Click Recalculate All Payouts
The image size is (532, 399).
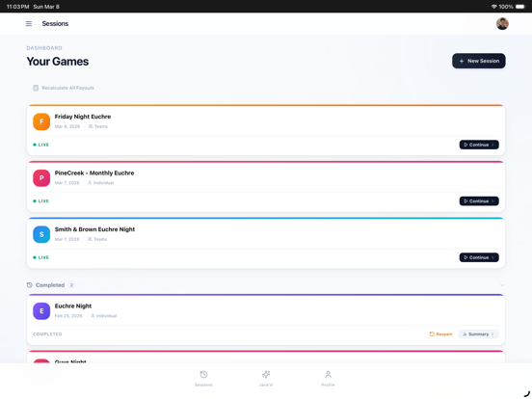pyautogui.click(x=64, y=88)
